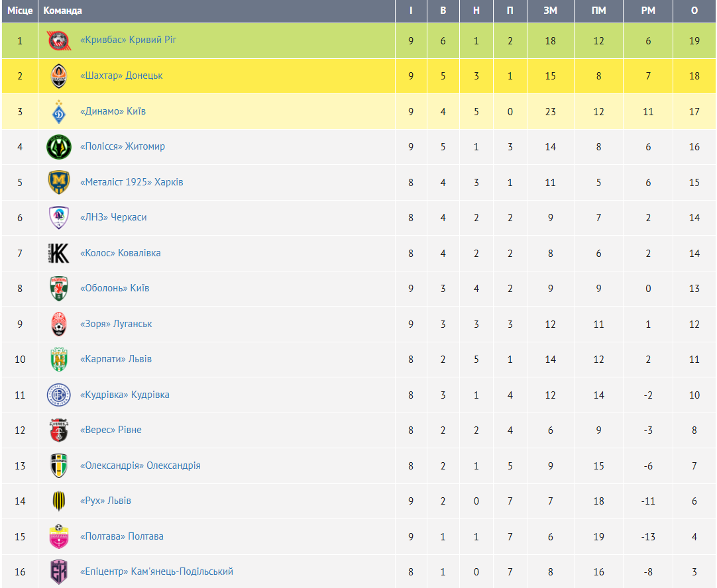This screenshot has height=588, width=717.
Task: Open the «Кудрівка» Кудрівка team link
Action: tap(125, 395)
